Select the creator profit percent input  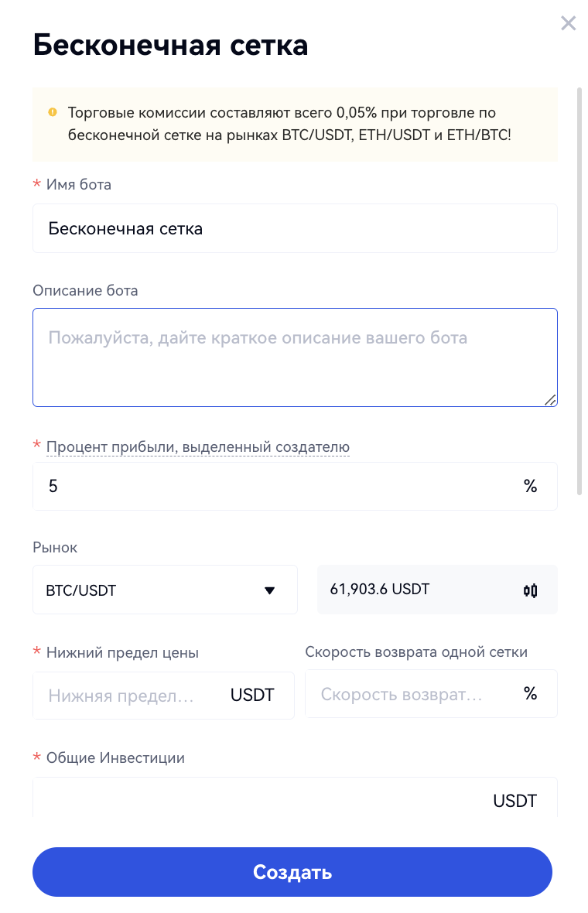click(271, 487)
